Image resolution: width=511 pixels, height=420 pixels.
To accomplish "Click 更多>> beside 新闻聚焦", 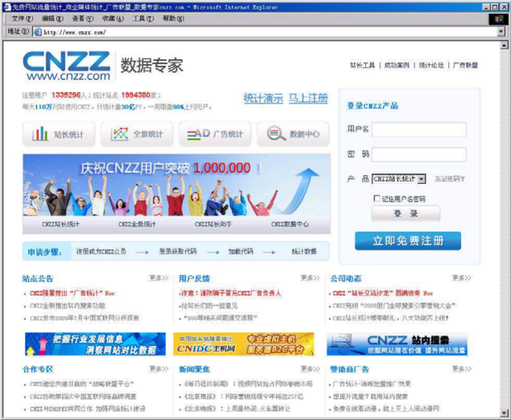I will pos(310,369).
